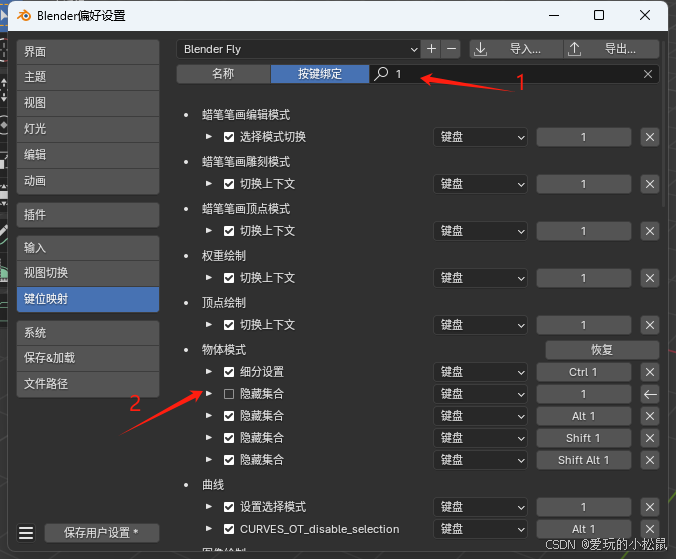Click the 导出 export keymap button
Image resolution: width=676 pixels, height=559 pixels.
tap(611, 49)
